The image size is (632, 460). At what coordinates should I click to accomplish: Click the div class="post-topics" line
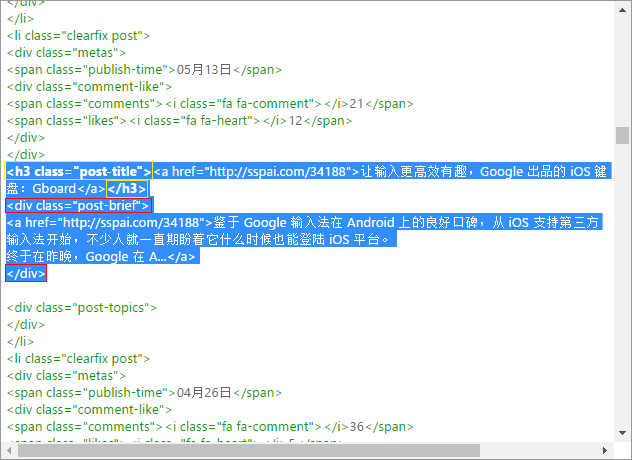(x=82, y=308)
